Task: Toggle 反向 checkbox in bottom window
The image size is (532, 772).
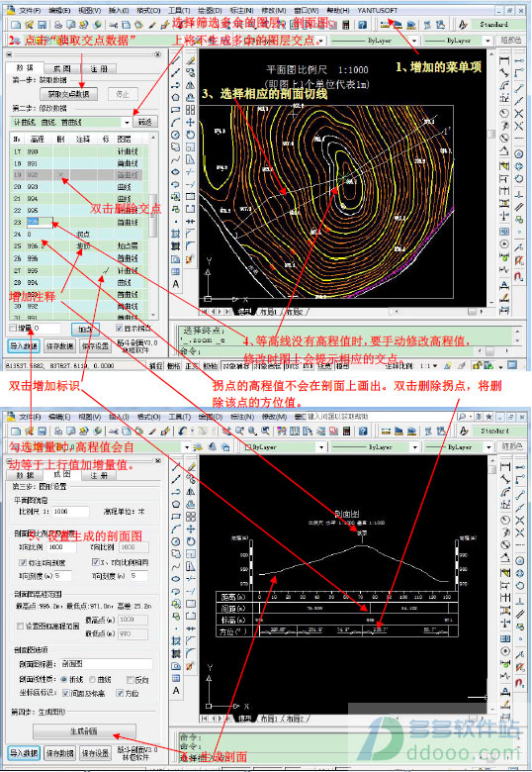Action: [x=130, y=680]
